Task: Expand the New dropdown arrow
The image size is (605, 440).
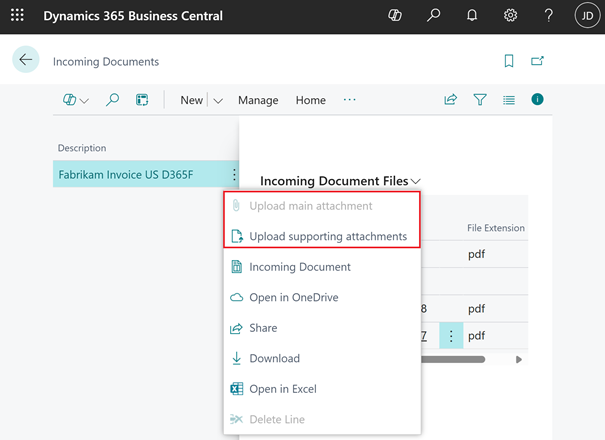Action: (x=218, y=101)
